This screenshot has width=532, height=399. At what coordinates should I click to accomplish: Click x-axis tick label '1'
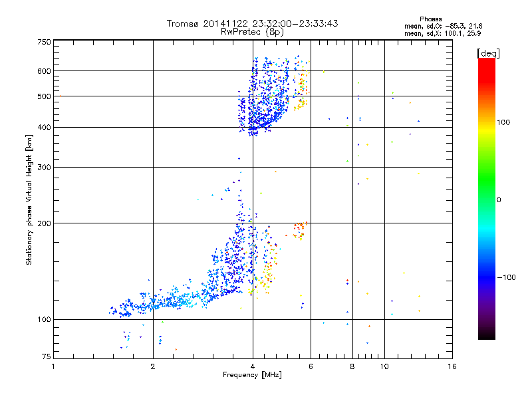pos(53,366)
